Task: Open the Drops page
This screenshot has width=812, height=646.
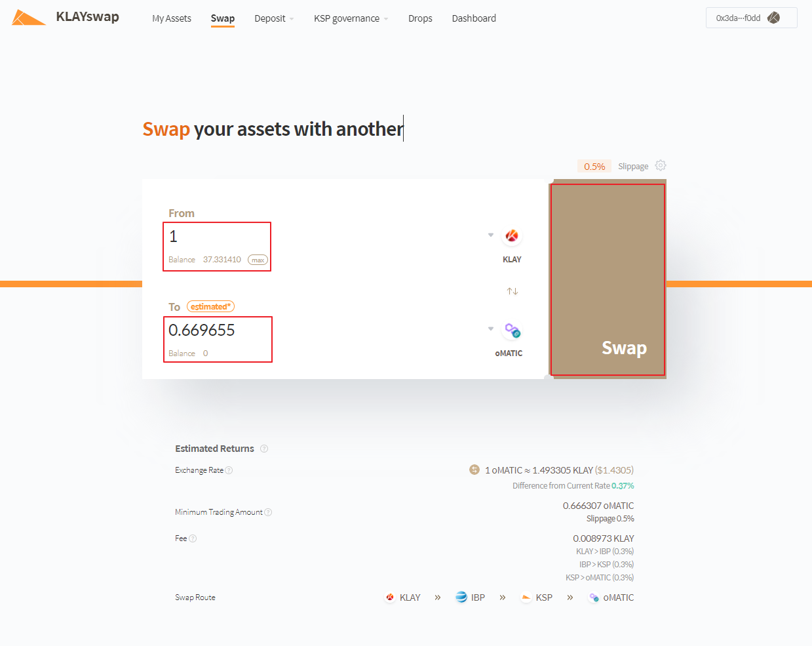Action: [x=420, y=18]
